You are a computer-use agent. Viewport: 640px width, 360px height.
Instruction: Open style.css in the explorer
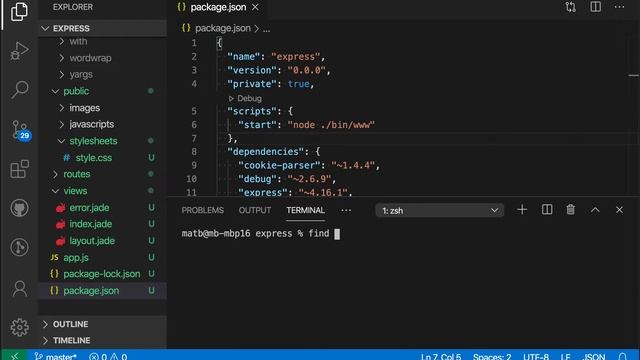[102, 158]
